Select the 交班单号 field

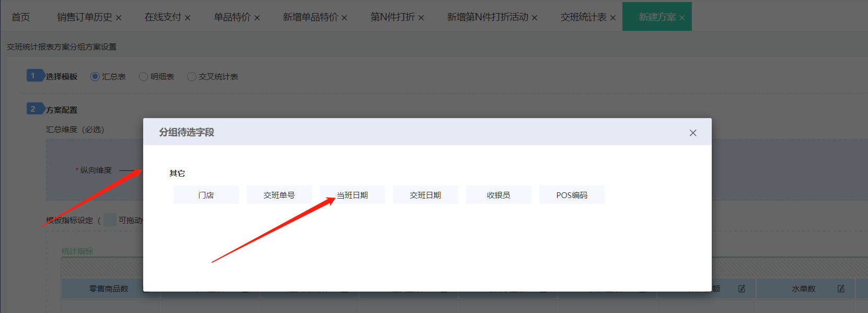click(x=279, y=195)
